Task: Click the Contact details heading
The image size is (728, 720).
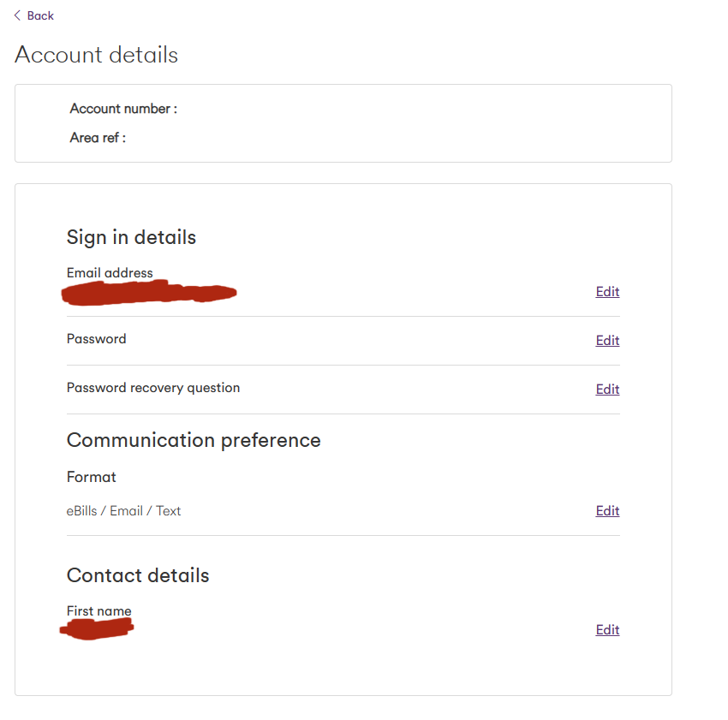Action: pos(137,575)
